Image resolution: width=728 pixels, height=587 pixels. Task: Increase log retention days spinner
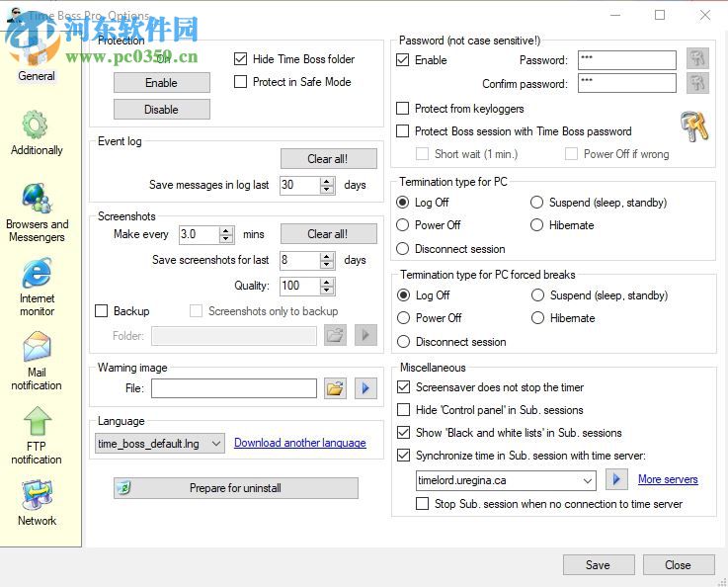point(327,181)
